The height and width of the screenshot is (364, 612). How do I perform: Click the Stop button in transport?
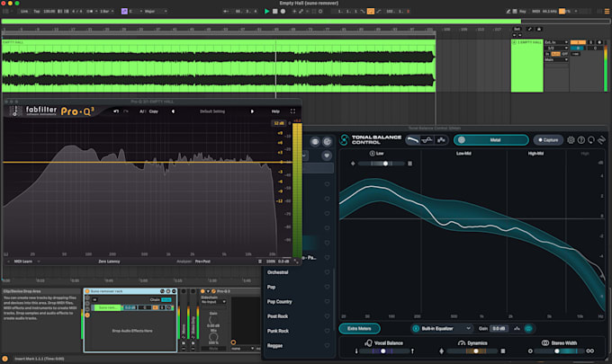(274, 12)
